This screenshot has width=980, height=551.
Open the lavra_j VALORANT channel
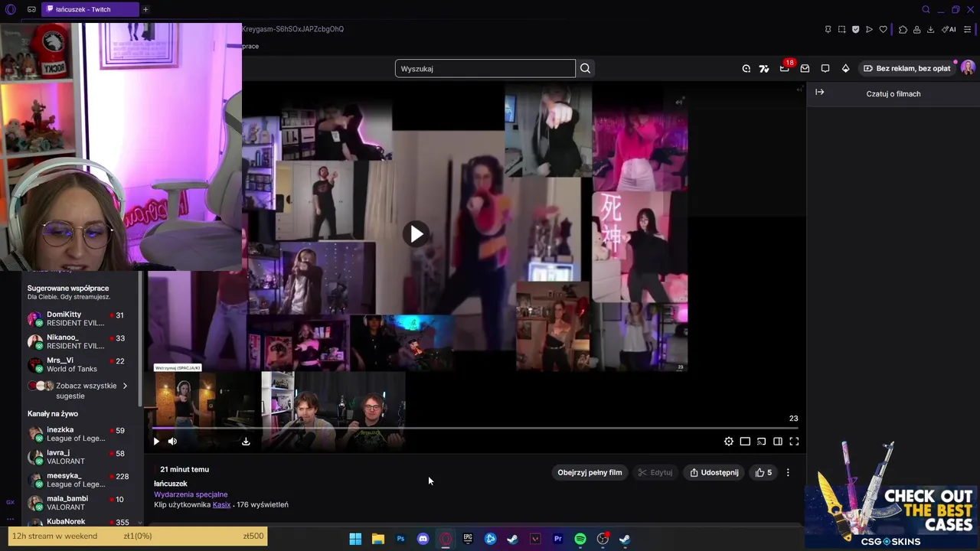(x=80, y=457)
